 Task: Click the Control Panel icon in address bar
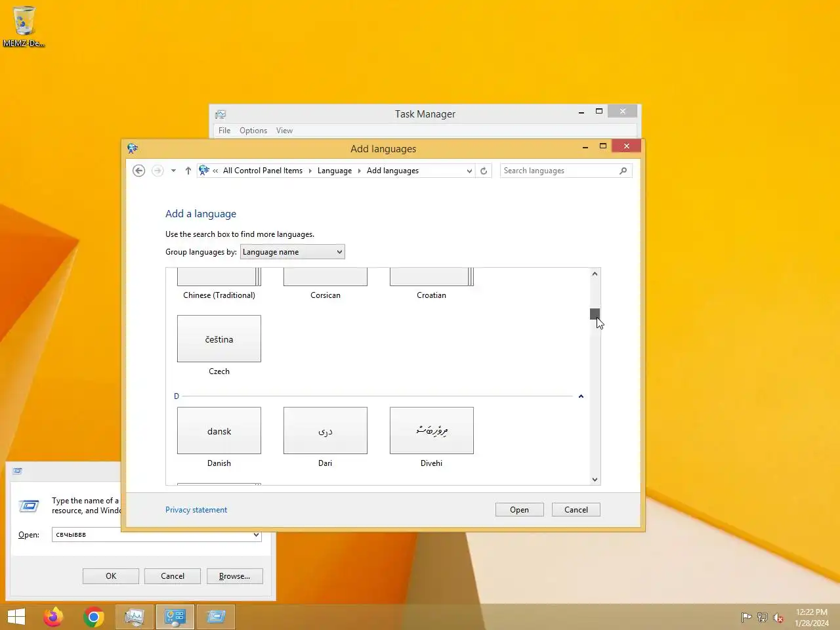point(204,171)
